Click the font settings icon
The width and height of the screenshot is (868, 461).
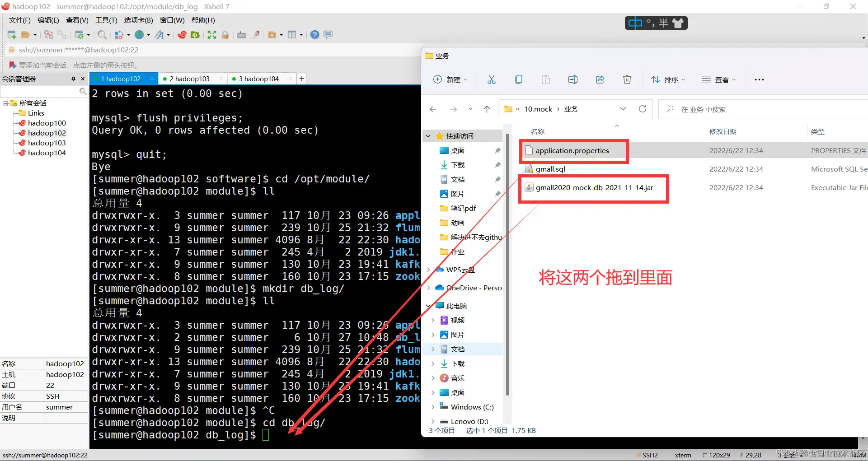159,35
